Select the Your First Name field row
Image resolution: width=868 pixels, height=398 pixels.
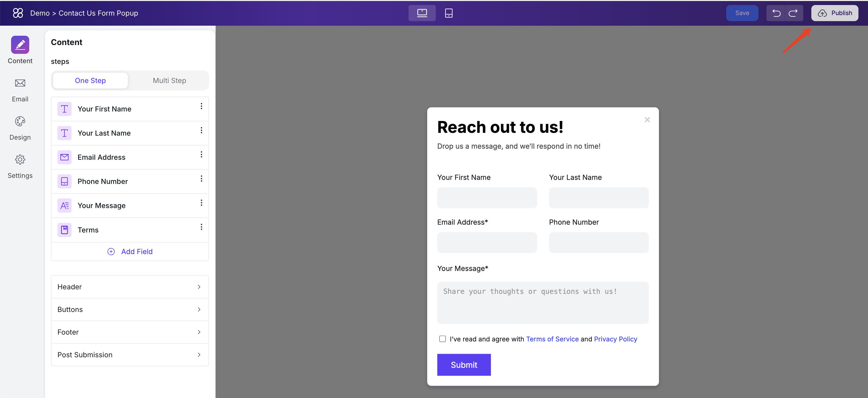pyautogui.click(x=130, y=109)
